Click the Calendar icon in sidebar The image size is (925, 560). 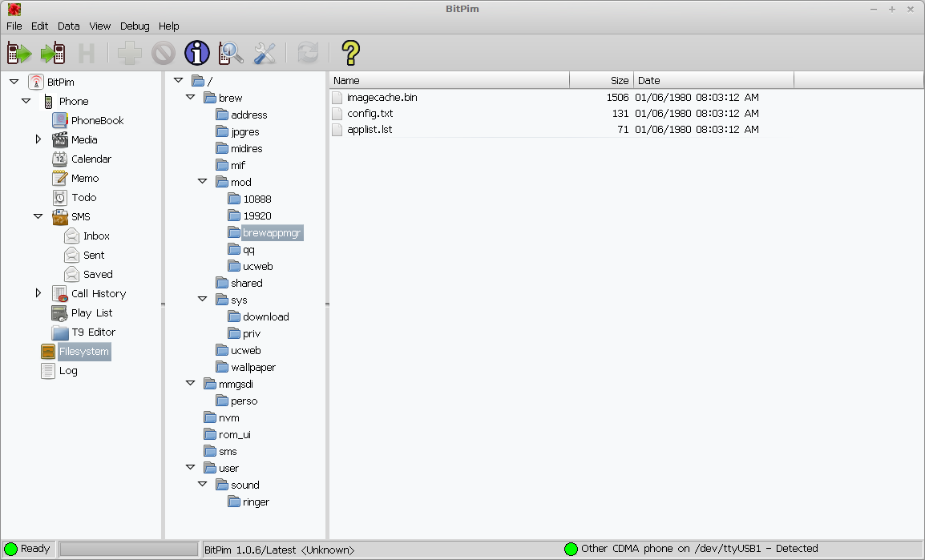[x=59, y=159]
